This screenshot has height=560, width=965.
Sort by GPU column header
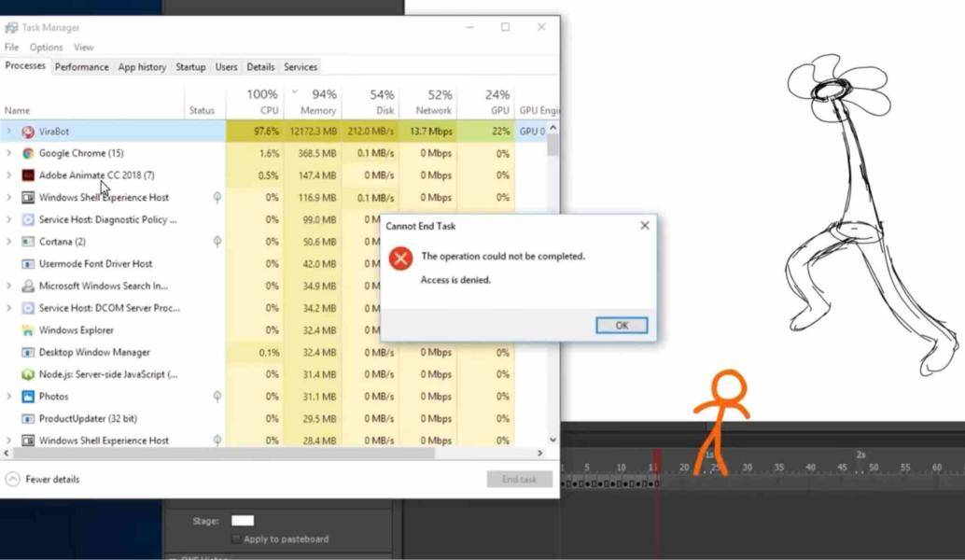point(485,102)
